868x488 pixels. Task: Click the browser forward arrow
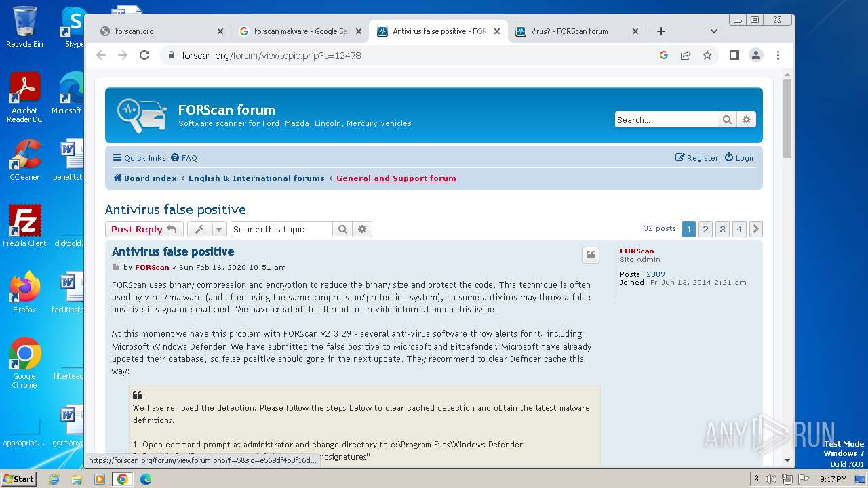click(x=123, y=55)
